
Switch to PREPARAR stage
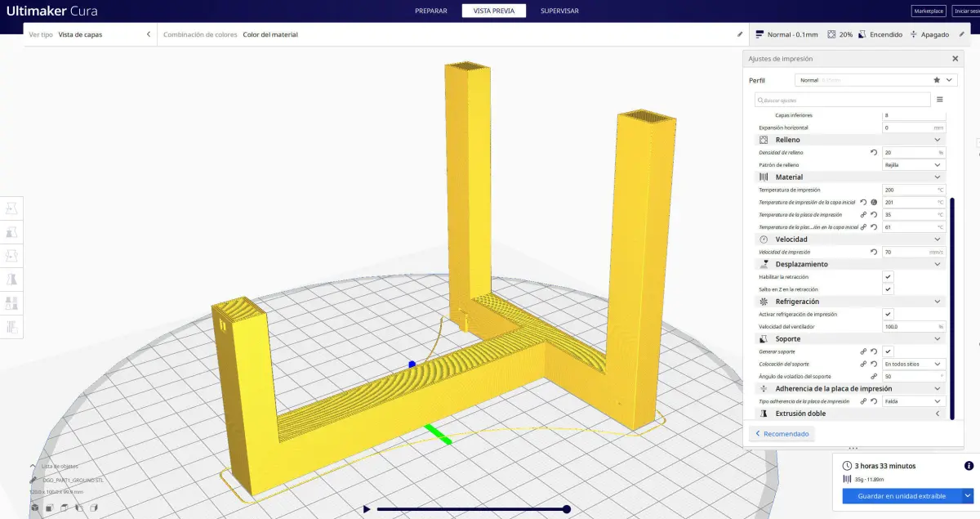pos(430,11)
